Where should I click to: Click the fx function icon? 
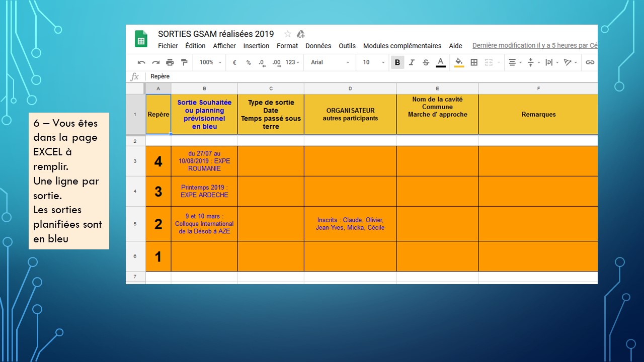coord(135,76)
